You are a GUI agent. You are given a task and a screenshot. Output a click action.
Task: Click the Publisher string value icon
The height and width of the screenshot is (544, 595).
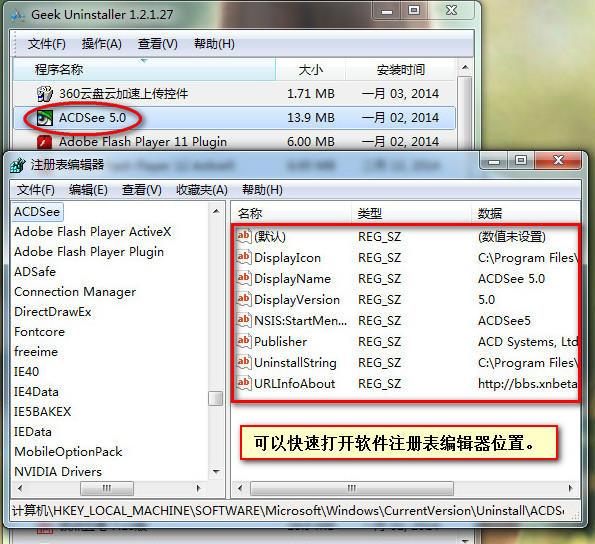click(243, 341)
